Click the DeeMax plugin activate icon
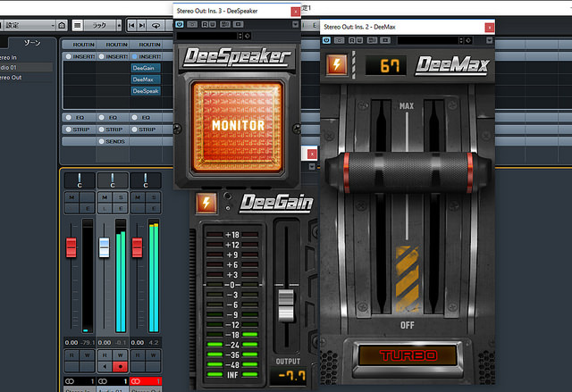 (x=326, y=40)
